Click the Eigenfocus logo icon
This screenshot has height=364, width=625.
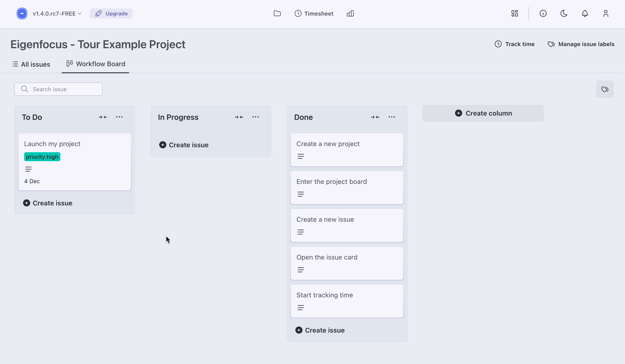coord(22,14)
